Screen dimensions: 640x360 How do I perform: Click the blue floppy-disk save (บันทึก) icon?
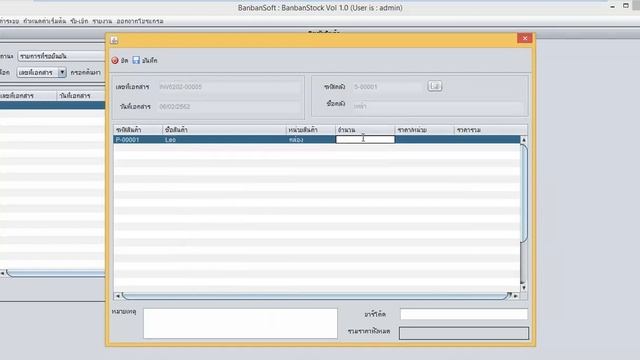click(x=136, y=60)
